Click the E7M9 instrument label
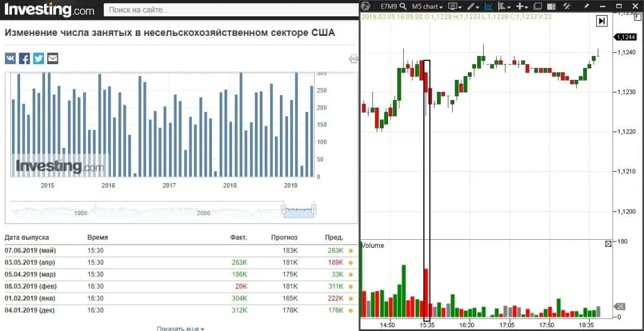 [389, 6]
